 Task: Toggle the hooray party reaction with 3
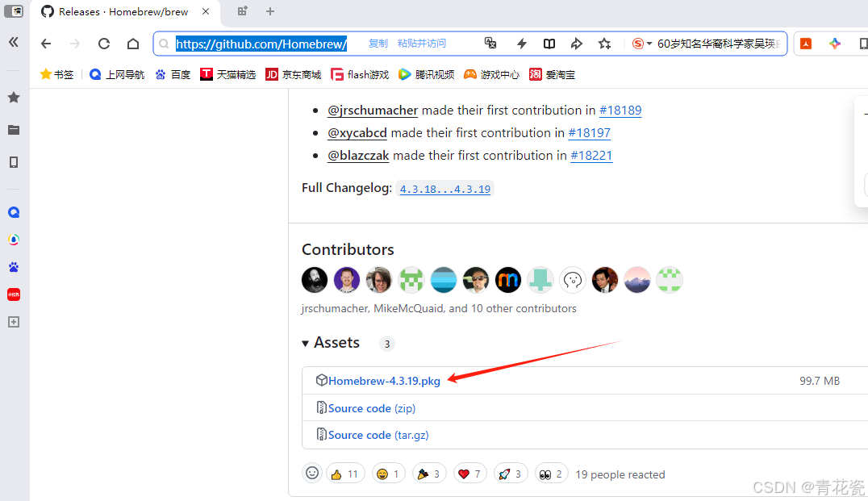pos(429,474)
